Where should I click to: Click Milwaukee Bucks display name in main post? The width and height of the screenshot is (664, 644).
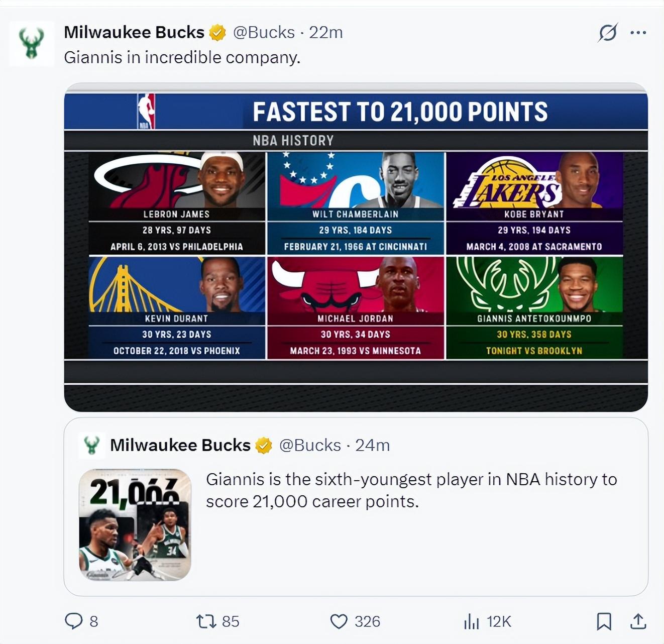tap(134, 33)
